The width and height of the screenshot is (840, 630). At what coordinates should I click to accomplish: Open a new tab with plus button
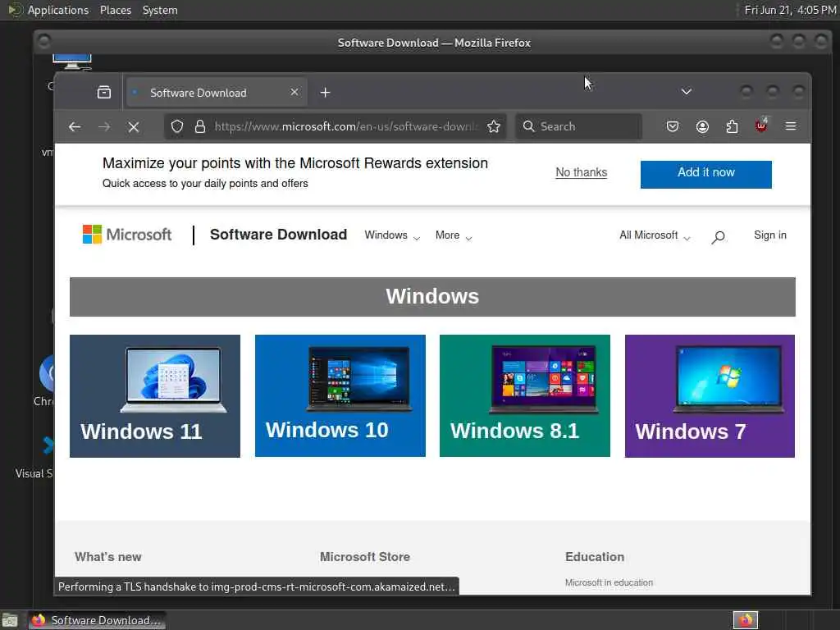[x=325, y=93]
